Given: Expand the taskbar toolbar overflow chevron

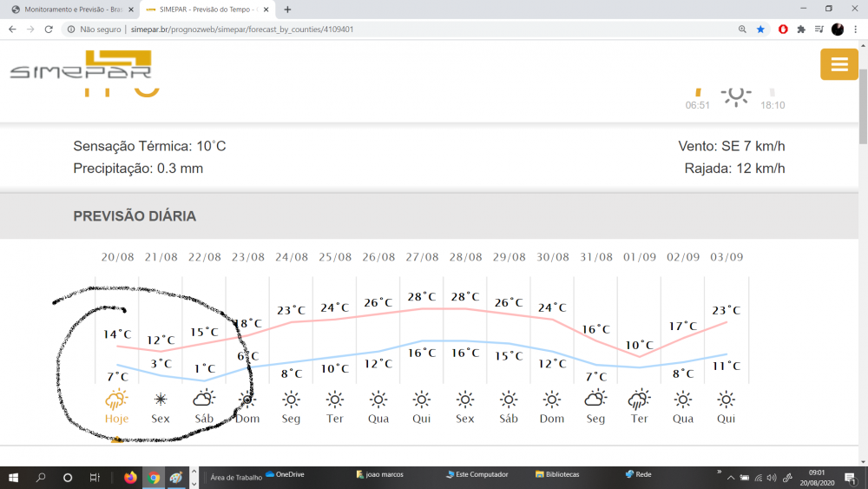Looking at the screenshot, I should pyautogui.click(x=719, y=472).
